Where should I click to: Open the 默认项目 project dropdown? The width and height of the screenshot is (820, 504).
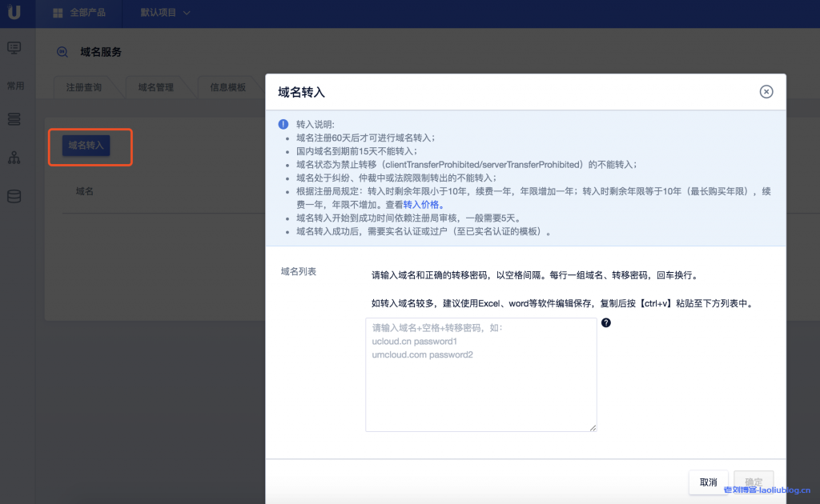pyautogui.click(x=163, y=13)
